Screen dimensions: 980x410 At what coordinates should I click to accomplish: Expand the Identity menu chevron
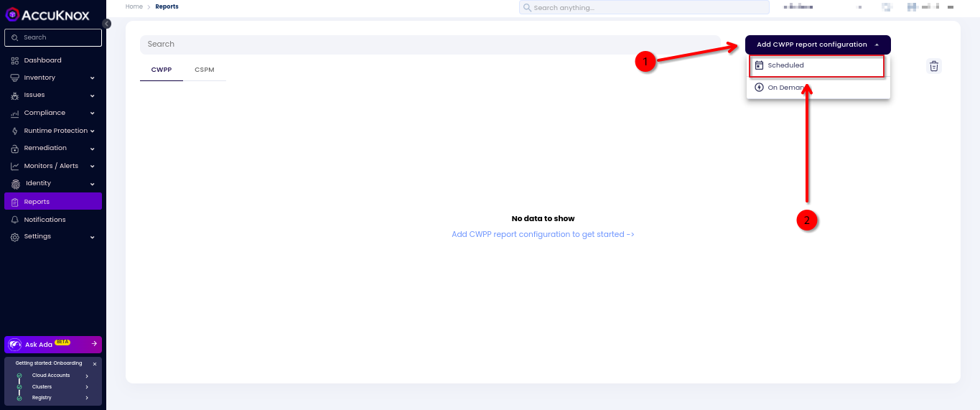click(93, 184)
